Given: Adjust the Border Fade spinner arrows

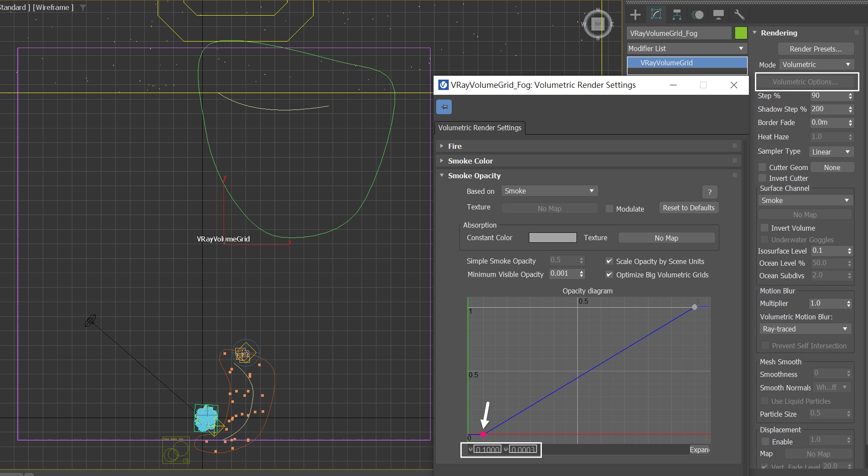Looking at the screenshot, I should click(851, 122).
